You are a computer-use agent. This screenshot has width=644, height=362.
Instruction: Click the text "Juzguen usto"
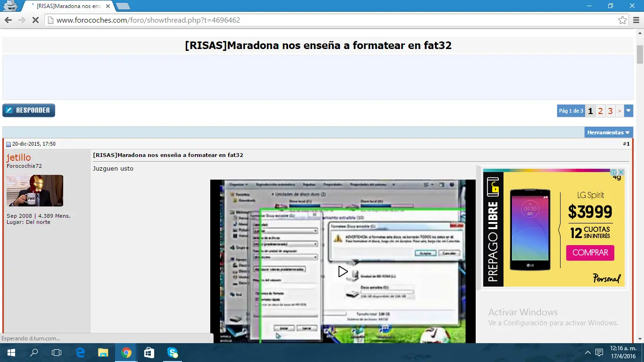point(113,169)
